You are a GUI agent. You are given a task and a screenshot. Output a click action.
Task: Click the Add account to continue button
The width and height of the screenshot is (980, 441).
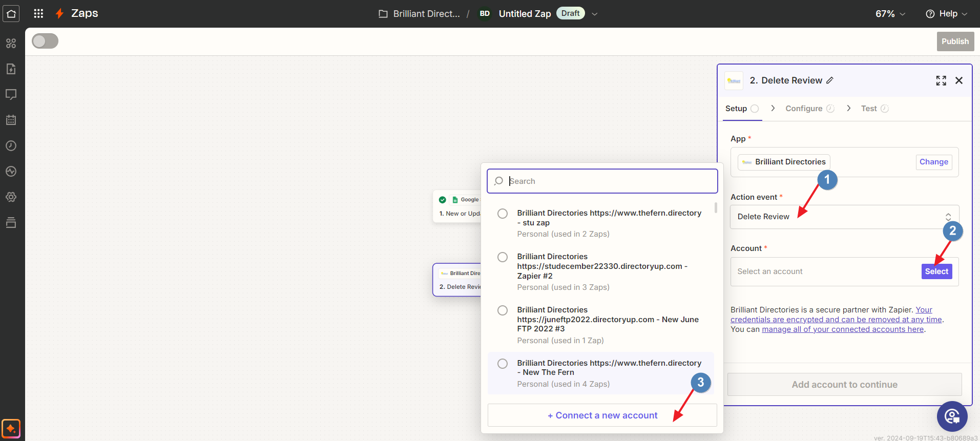[844, 385]
